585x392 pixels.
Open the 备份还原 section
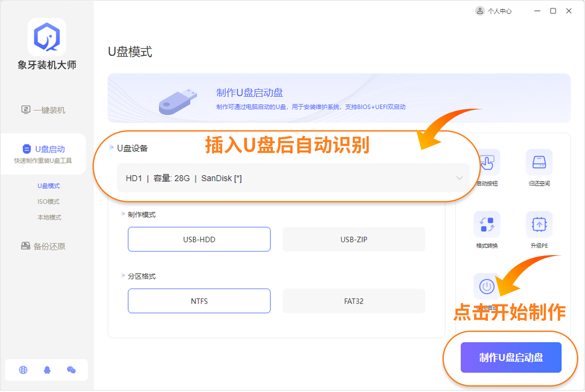43,246
